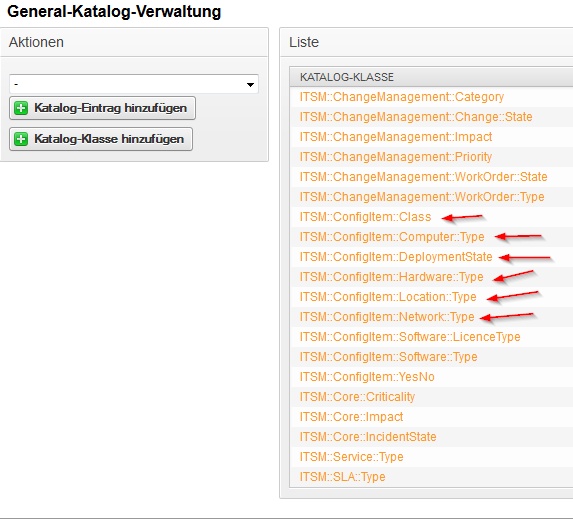Select ITSM::ConfigItem::Network::Type link
The image size is (573, 521).
click(387, 317)
